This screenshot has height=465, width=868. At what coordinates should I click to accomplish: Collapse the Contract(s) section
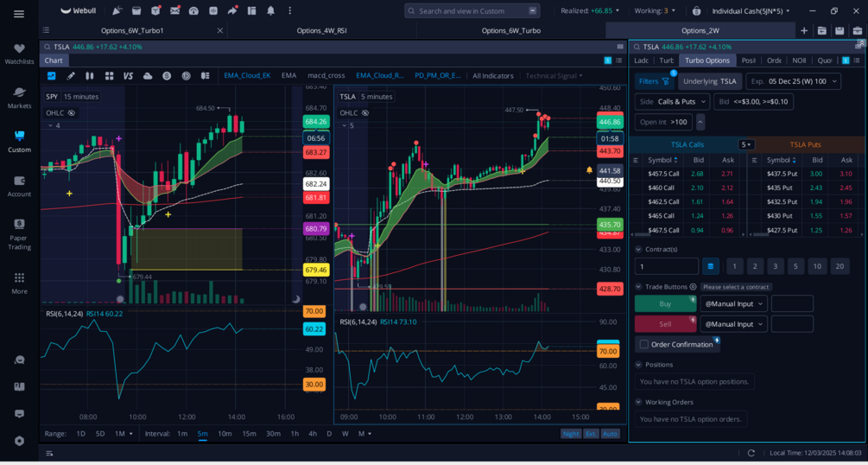pos(638,250)
